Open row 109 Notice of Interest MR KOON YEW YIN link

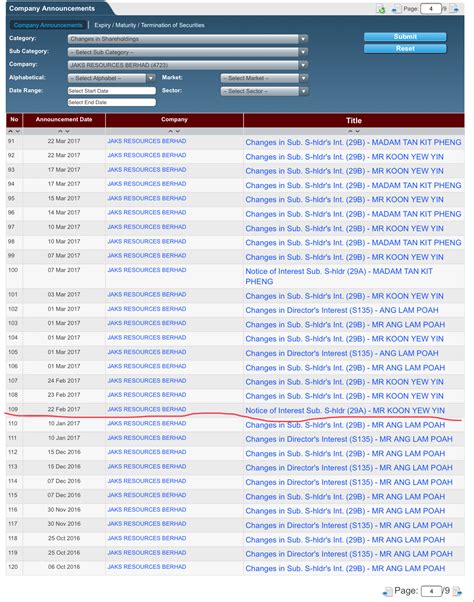[345, 410]
